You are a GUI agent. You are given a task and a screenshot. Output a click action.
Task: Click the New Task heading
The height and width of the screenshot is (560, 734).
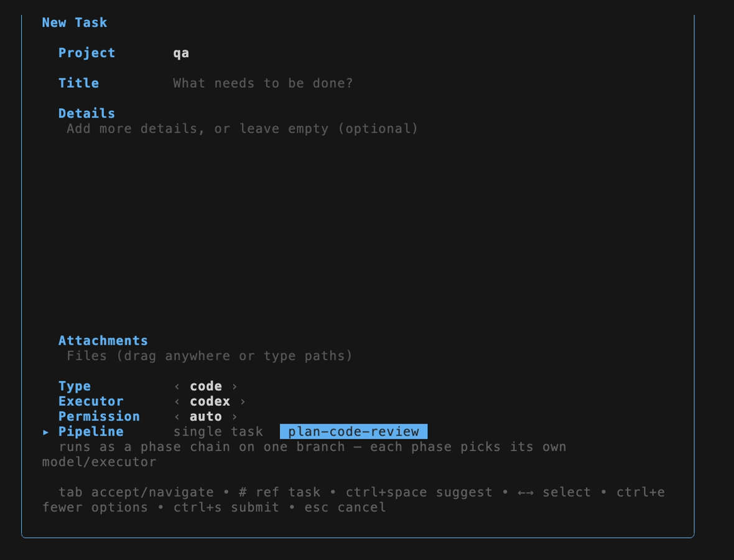point(75,22)
